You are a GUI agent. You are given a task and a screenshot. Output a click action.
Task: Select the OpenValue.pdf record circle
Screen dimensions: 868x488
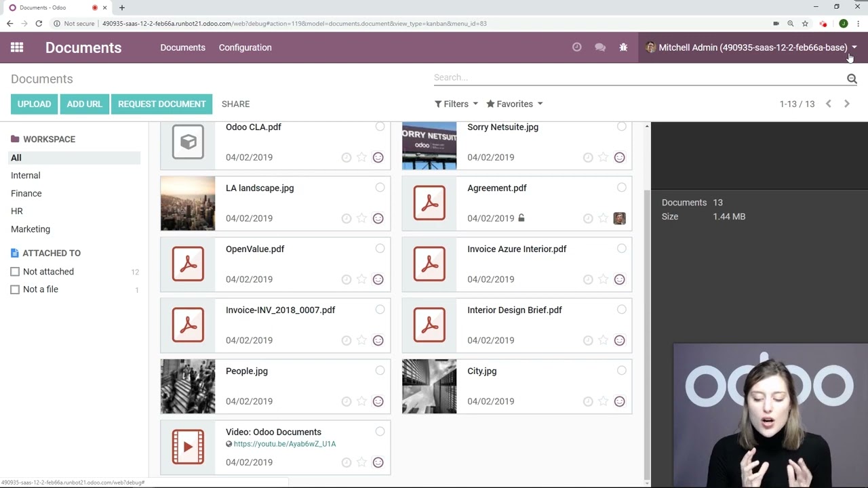tap(380, 249)
